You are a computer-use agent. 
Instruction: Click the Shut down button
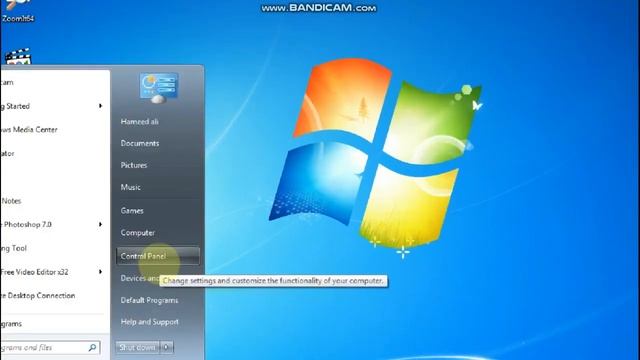(138, 347)
